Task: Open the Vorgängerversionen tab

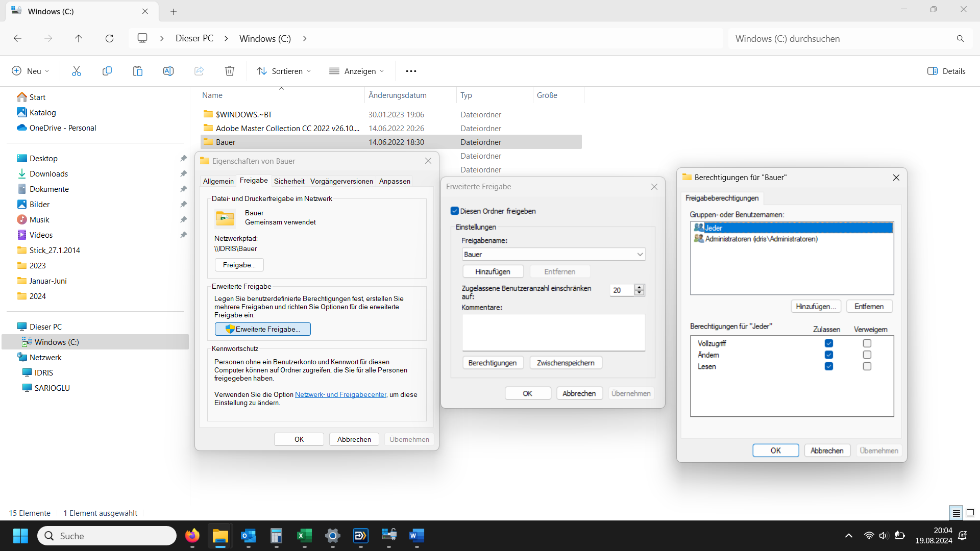Action: point(341,181)
